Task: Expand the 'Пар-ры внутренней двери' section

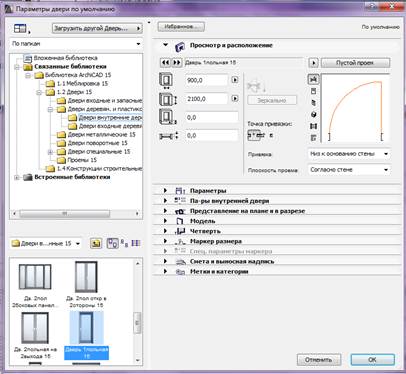Action: [165, 201]
